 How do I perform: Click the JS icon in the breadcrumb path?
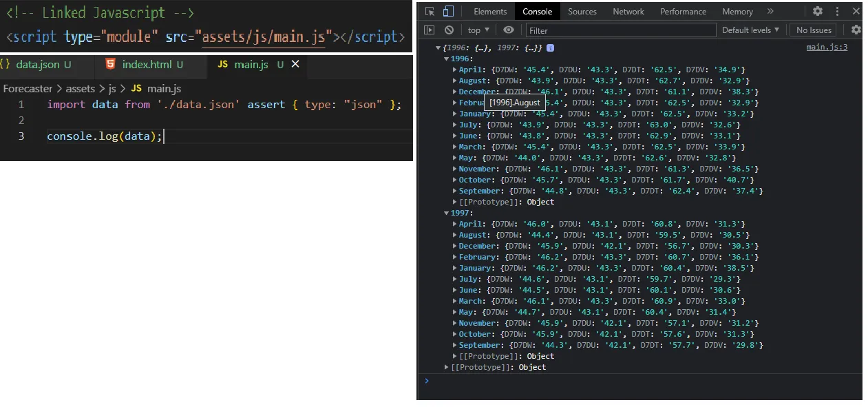pos(136,88)
